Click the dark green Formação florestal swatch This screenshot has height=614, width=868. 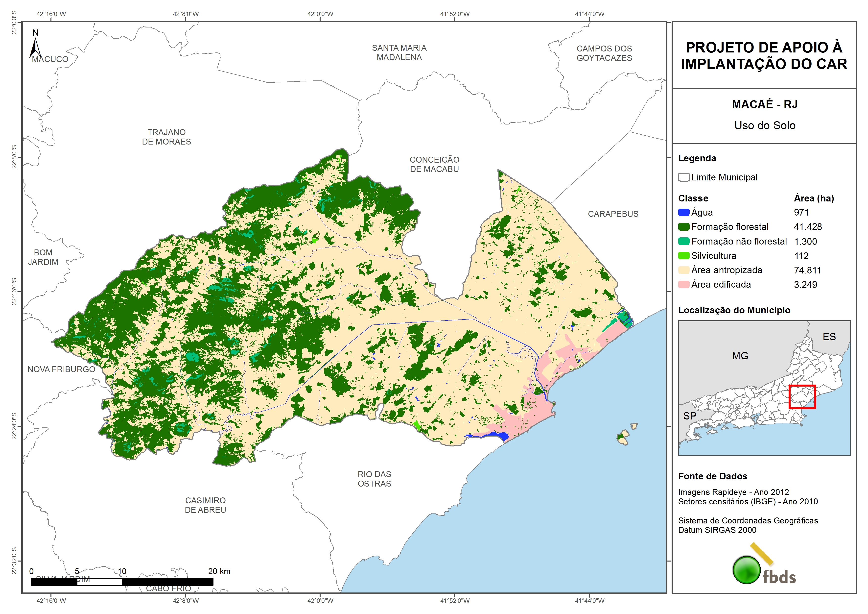click(x=683, y=227)
